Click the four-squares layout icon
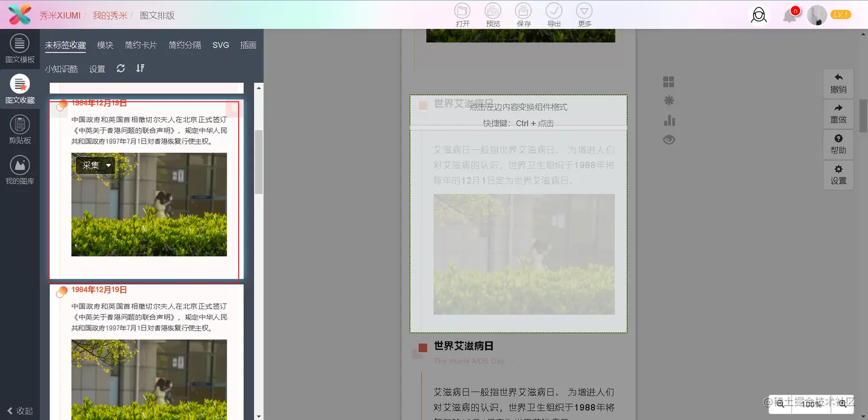This screenshot has height=420, width=868. (668, 82)
